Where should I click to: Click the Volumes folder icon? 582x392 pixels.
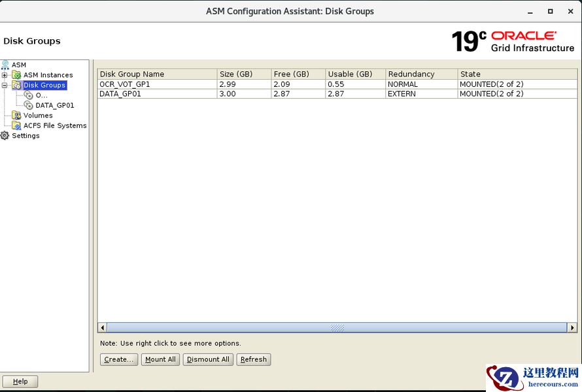(x=17, y=116)
